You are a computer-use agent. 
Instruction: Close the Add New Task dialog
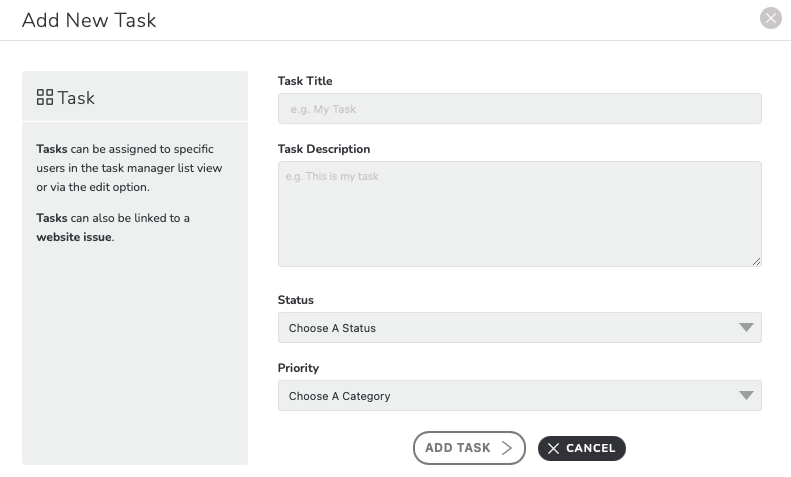(770, 18)
